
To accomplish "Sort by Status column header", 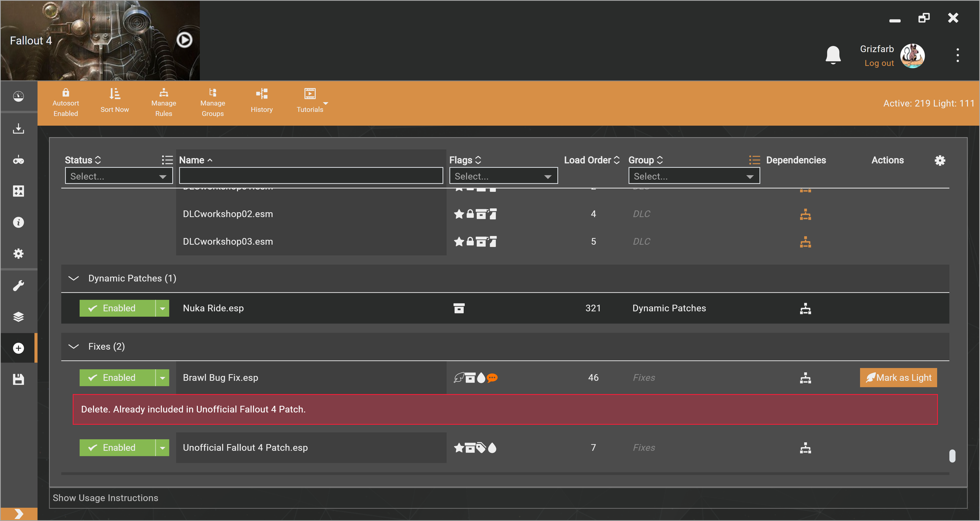I will [x=82, y=160].
